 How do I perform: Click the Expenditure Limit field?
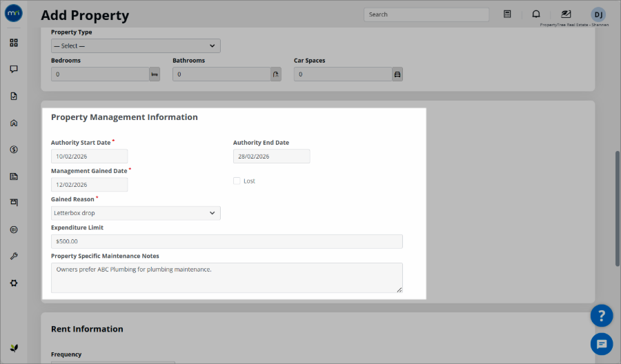click(x=227, y=242)
